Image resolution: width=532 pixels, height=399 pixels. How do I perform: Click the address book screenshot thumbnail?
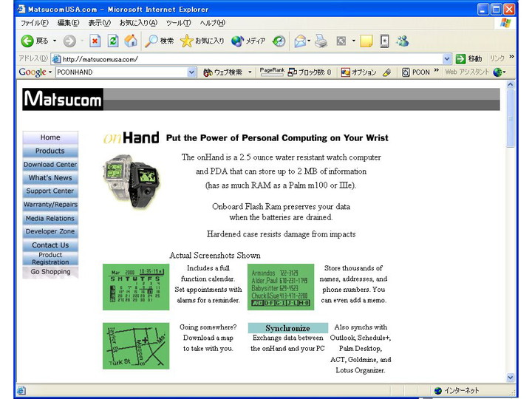[281, 287]
